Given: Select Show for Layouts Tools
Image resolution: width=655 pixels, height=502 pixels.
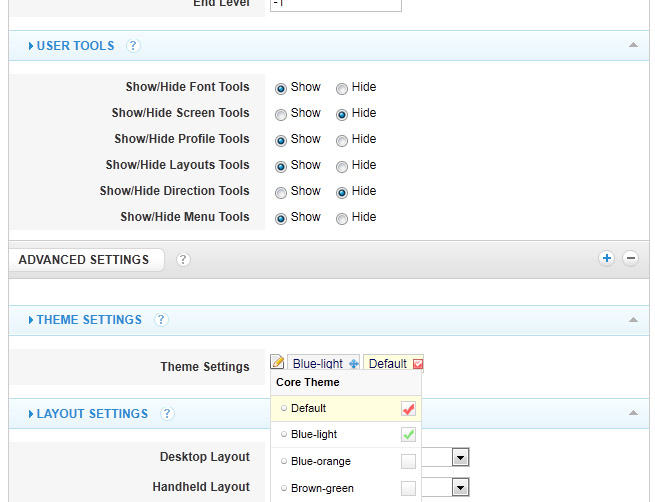Looking at the screenshot, I should coord(281,167).
